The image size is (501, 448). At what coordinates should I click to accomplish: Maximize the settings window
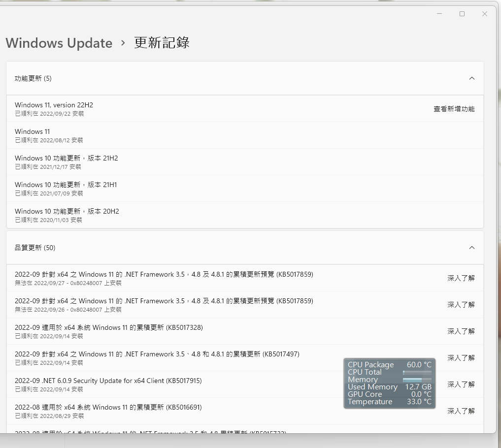[x=462, y=14]
